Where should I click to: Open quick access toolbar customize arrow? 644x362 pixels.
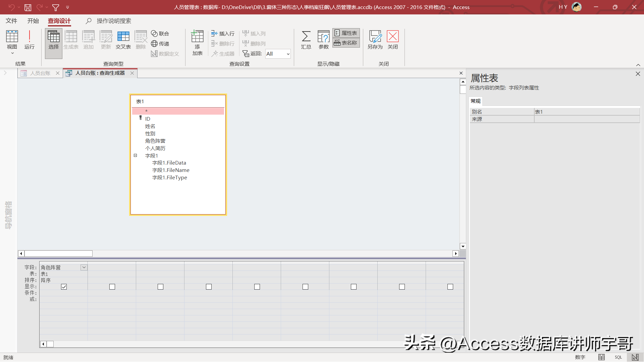tap(67, 7)
